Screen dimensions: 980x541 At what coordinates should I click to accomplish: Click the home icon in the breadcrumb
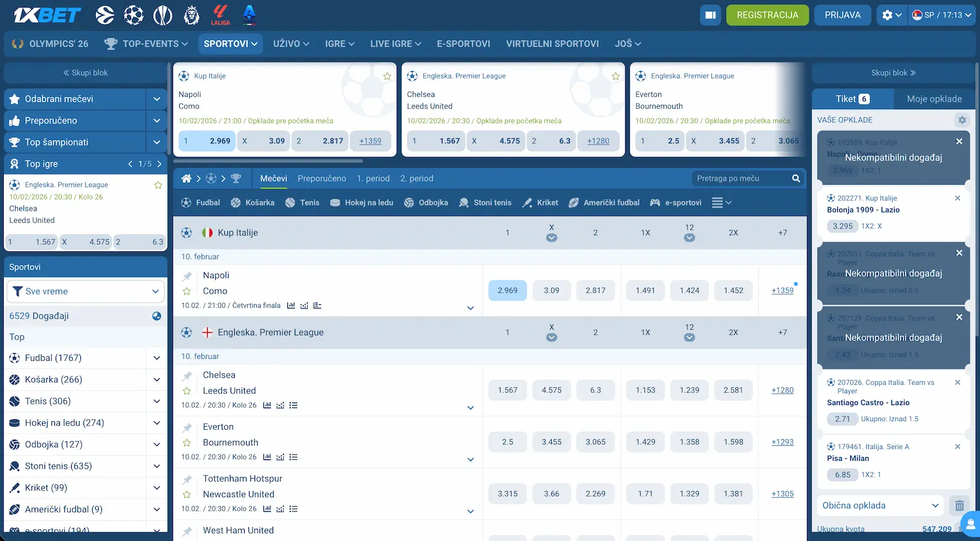click(x=186, y=178)
